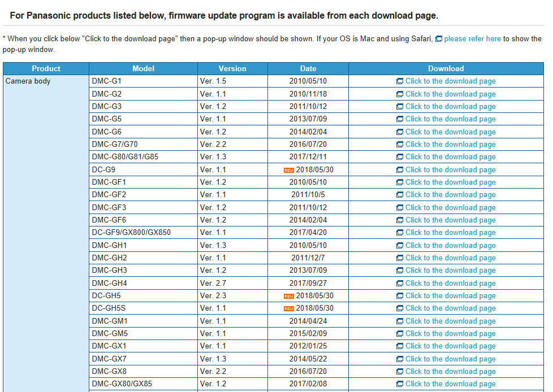Click the pop-up icon in the DMC-G80/G81/G85 row
This screenshot has width=553, height=392.
pos(400,157)
